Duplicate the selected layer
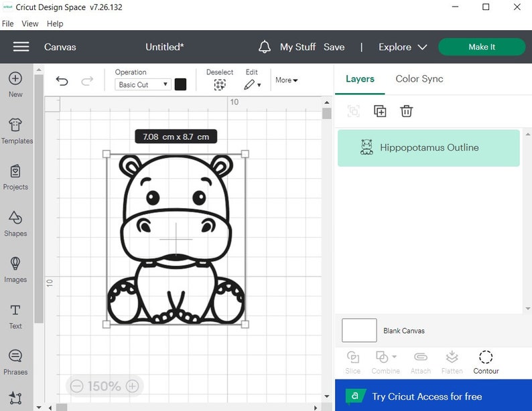This screenshot has width=532, height=411. (x=380, y=111)
